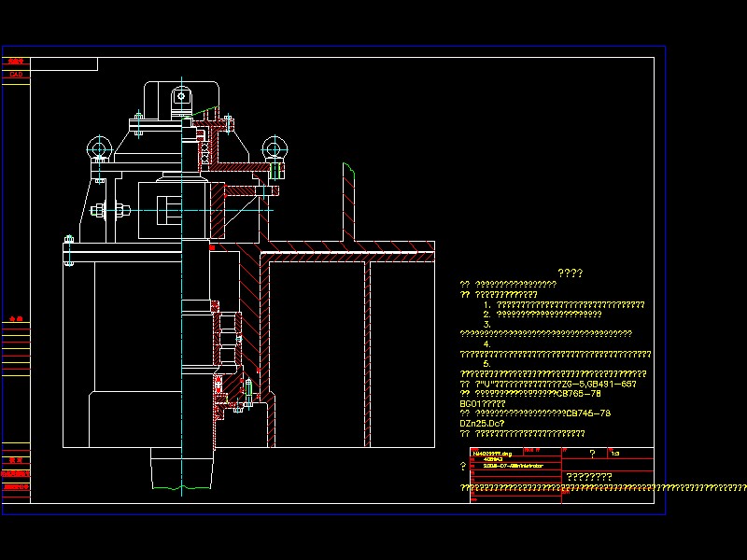Viewport: 747px width, 560px height.
Task: Click numbered note item 1 text
Action: pos(570,304)
